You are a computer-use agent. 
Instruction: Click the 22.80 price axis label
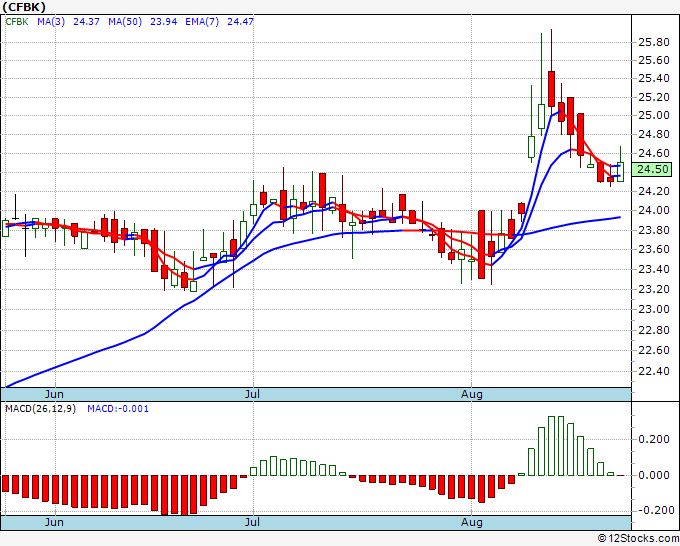click(654, 330)
